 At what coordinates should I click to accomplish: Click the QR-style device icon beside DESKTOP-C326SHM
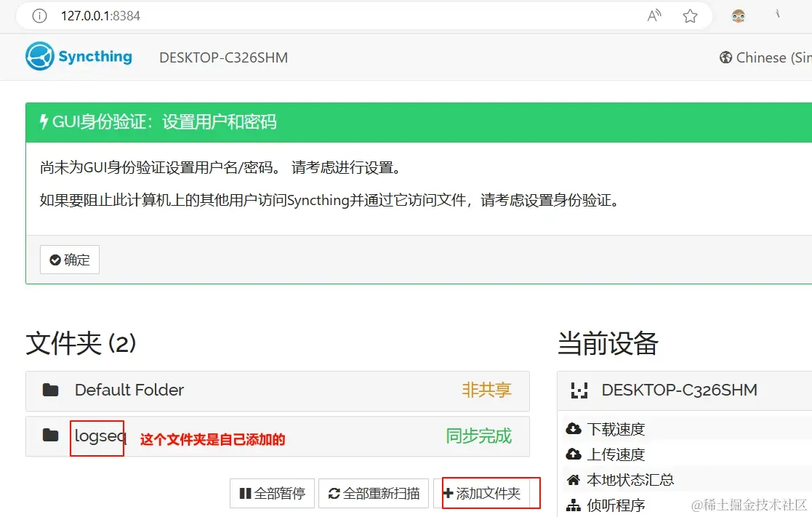tap(579, 390)
